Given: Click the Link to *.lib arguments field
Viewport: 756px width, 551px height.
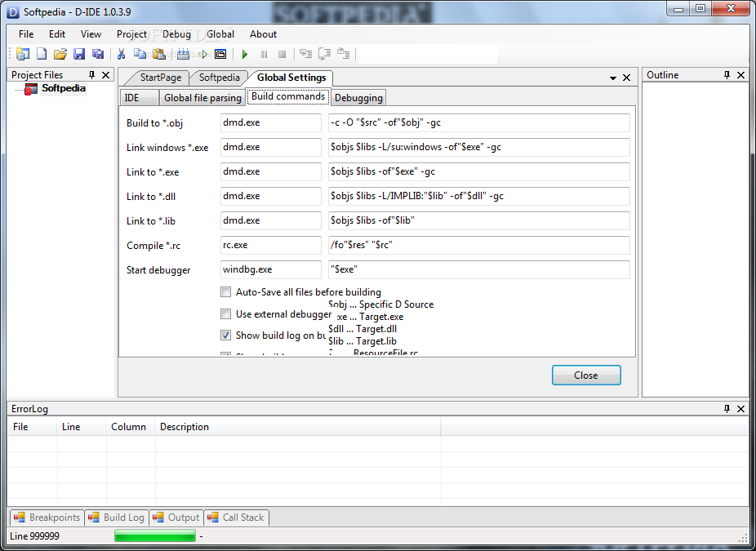Looking at the screenshot, I should 478,220.
